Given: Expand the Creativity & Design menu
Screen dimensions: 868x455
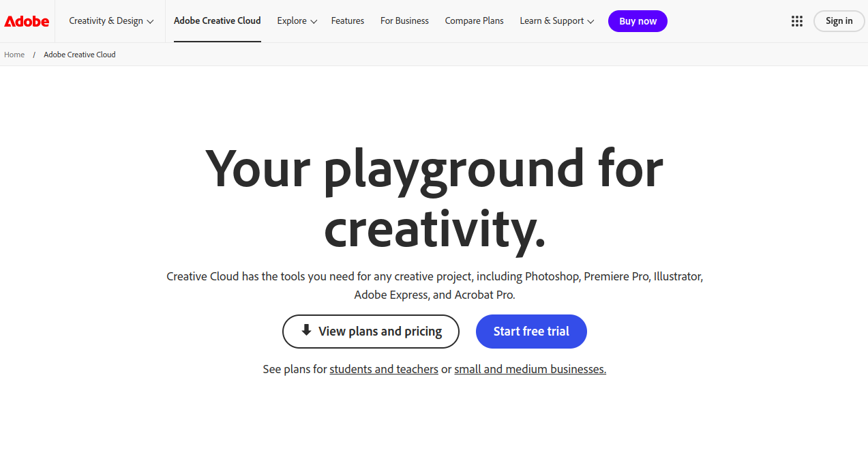Looking at the screenshot, I should coord(111,21).
